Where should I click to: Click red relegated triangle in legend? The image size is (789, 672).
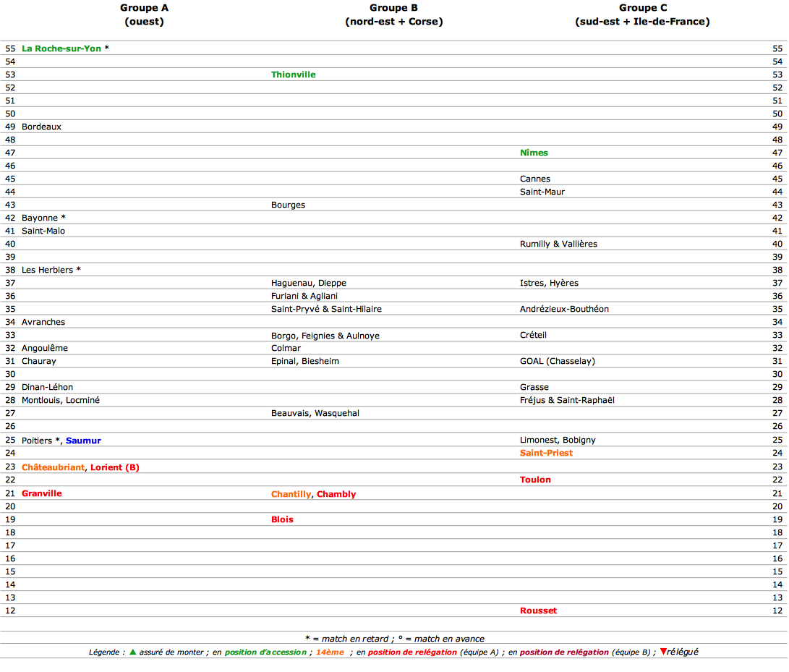pos(663,652)
